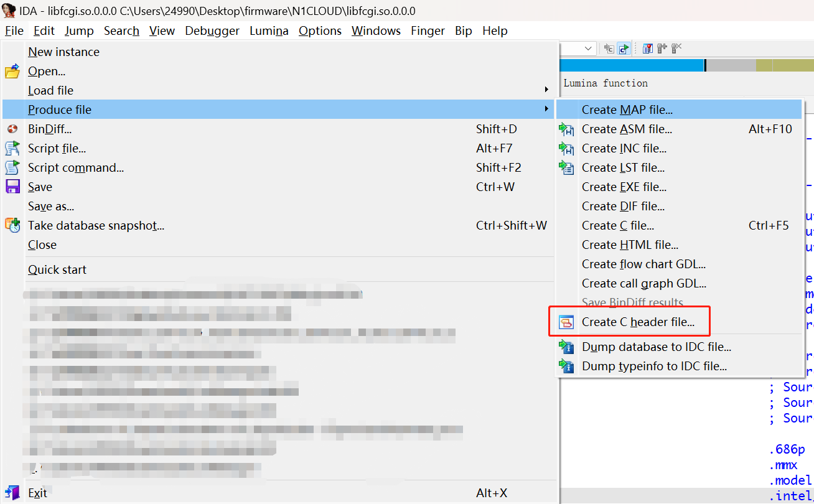Viewport: 814px width, 504px height.
Task: Select Create ASM file...
Action: [x=679, y=129]
